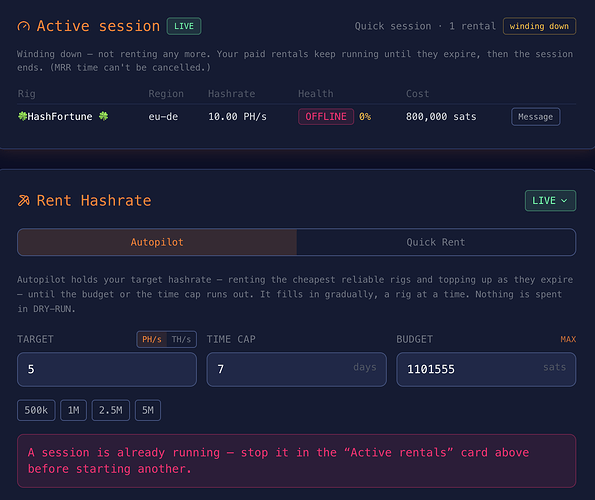Focus the Time Cap days field
Screen dimensions: 595x500
[296, 369]
